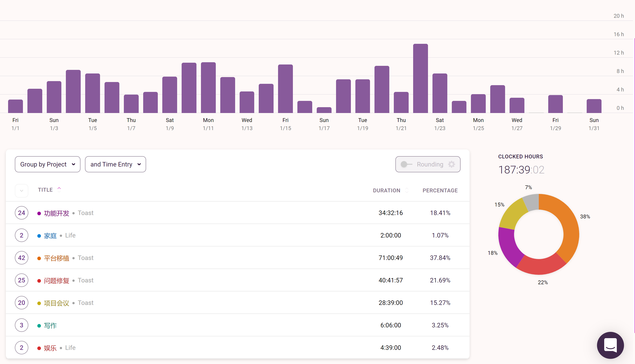Open the chat support widget icon

(x=610, y=345)
